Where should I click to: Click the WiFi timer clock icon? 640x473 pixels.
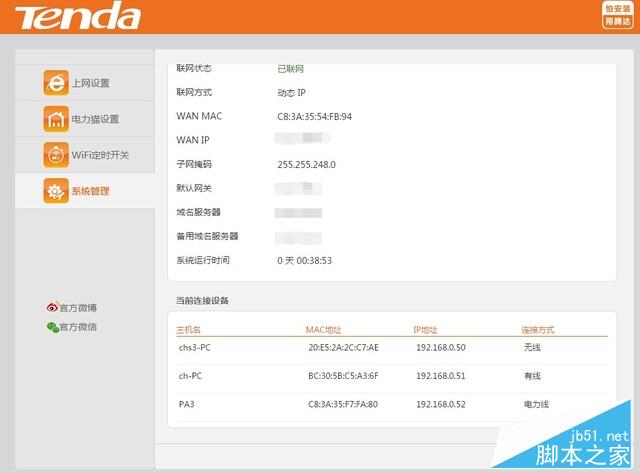tap(56, 155)
